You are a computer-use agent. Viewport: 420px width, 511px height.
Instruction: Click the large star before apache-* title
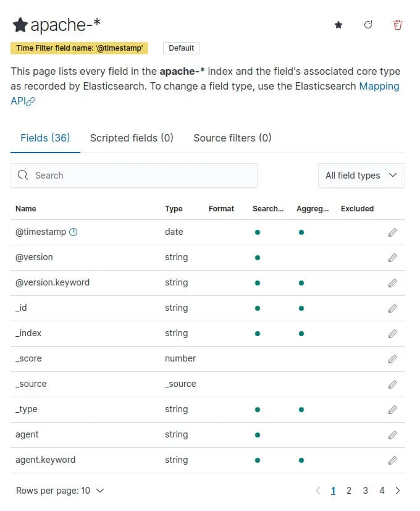point(20,25)
